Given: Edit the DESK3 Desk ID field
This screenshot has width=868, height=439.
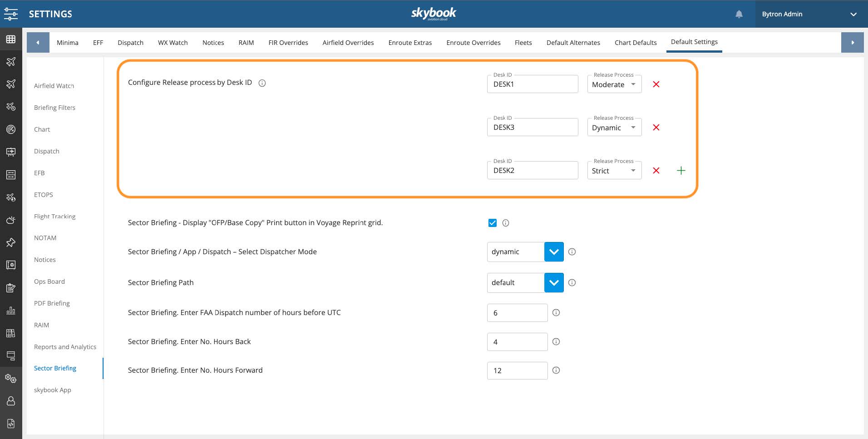Looking at the screenshot, I should [x=533, y=128].
